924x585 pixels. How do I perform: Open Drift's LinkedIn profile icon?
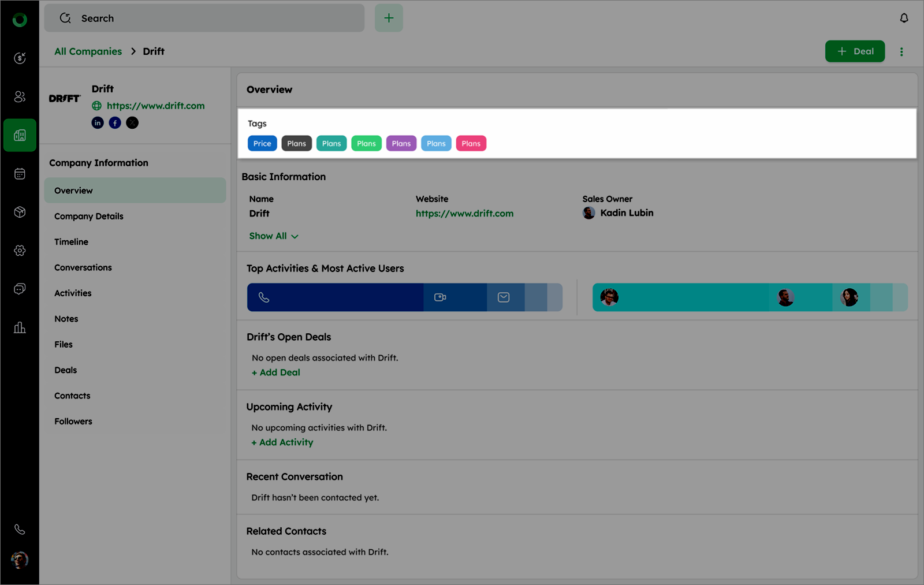click(98, 123)
